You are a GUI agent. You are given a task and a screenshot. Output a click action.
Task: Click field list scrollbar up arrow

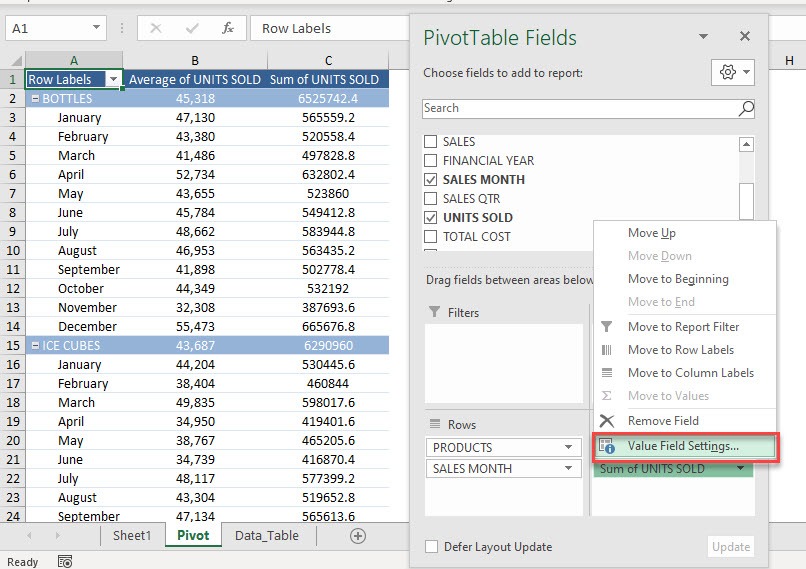coord(746,144)
